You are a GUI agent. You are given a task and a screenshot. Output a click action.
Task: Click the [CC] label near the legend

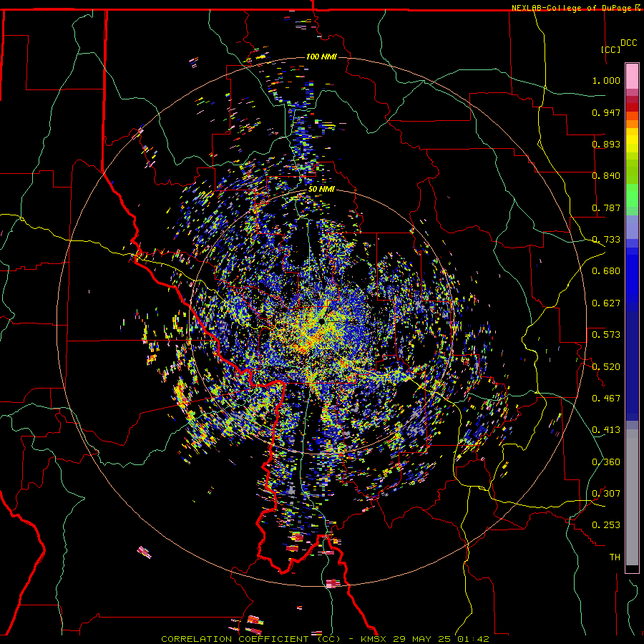click(x=610, y=49)
